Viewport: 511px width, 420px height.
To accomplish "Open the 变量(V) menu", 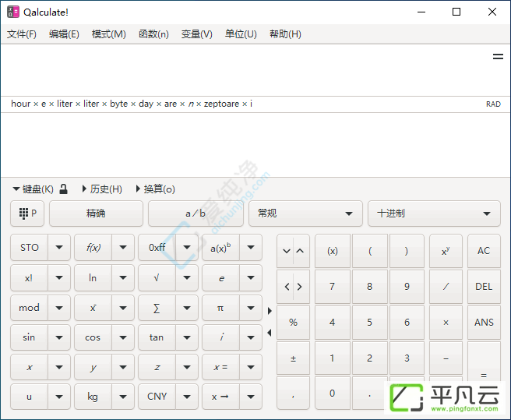I will click(196, 34).
